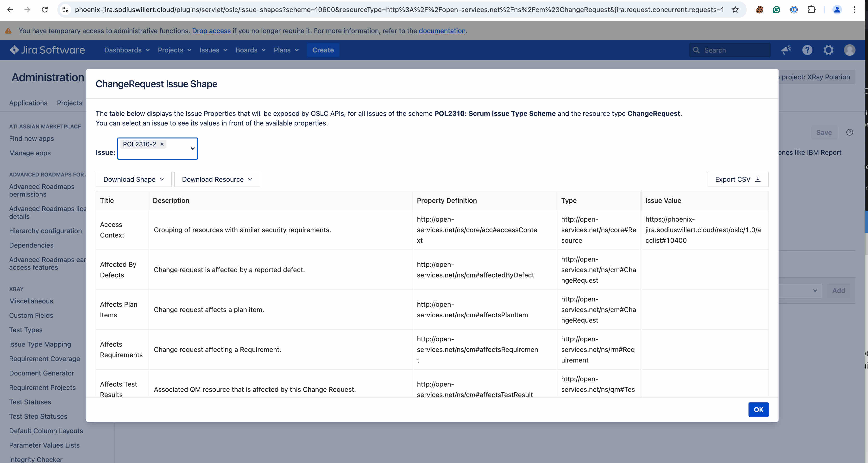Image resolution: width=868 pixels, height=463 pixels.
Task: Bookmark this page with star icon
Action: pos(735,10)
